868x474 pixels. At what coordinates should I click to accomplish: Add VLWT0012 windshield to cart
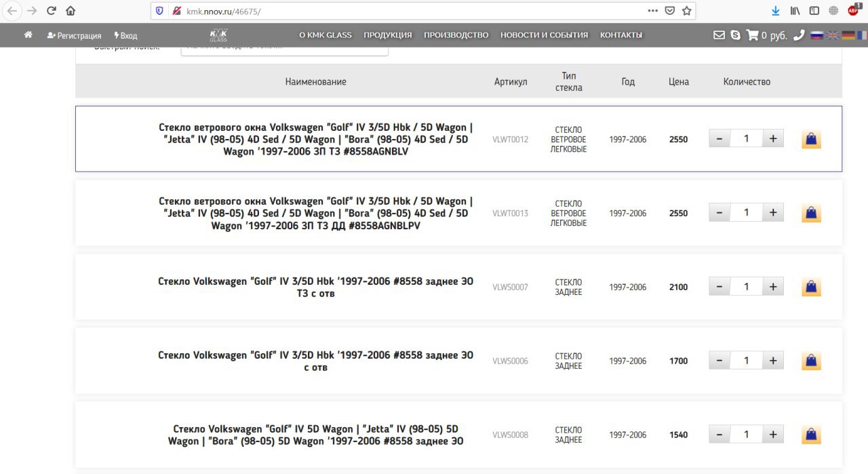[x=811, y=140]
